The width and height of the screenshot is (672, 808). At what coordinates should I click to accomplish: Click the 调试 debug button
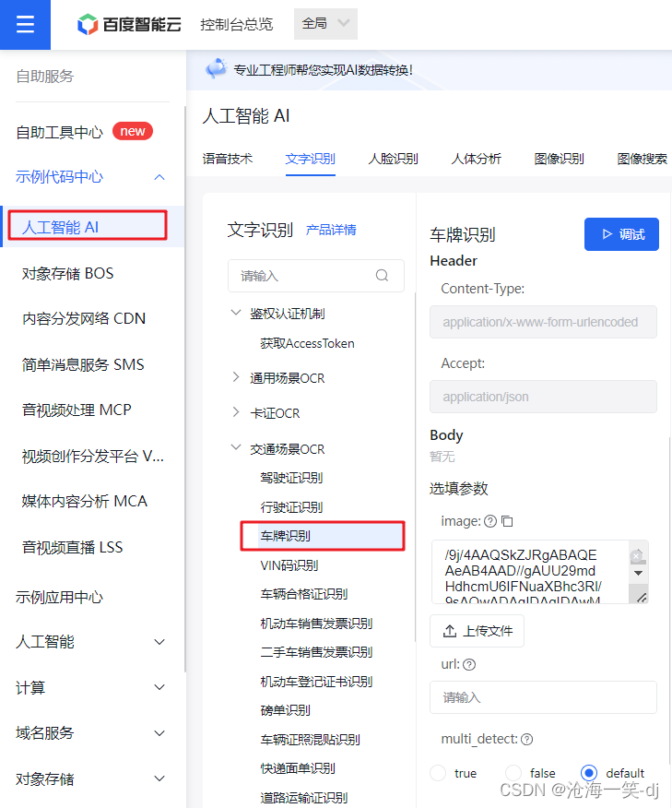click(x=621, y=234)
